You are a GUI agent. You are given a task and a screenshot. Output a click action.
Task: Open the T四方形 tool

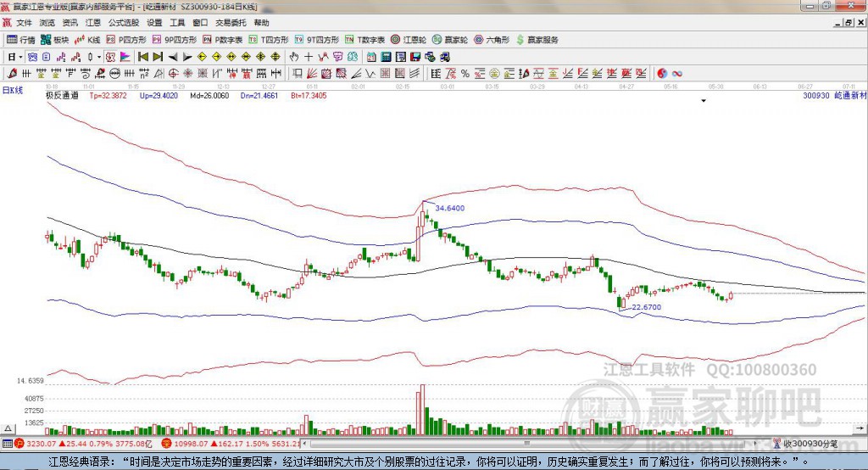[269, 40]
